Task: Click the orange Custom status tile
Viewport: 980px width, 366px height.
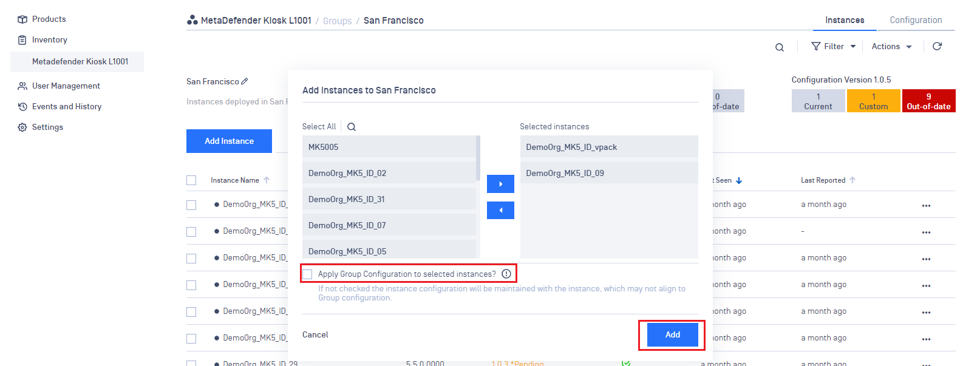Action: click(873, 101)
